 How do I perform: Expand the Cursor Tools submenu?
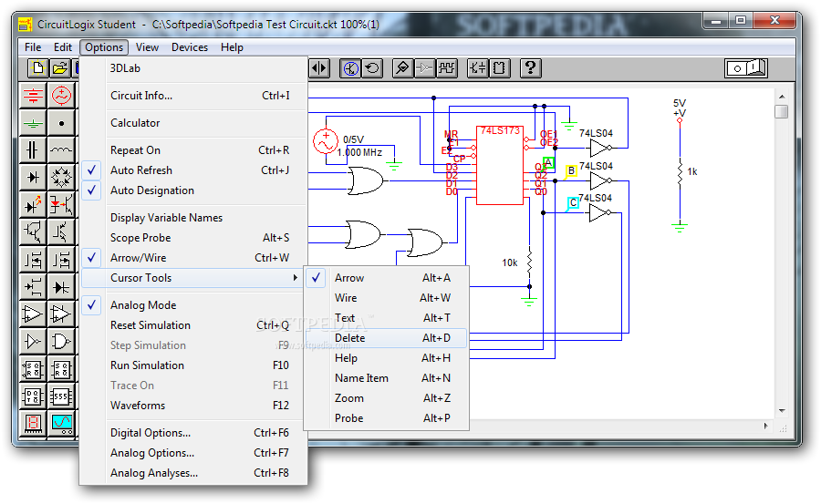coord(193,278)
